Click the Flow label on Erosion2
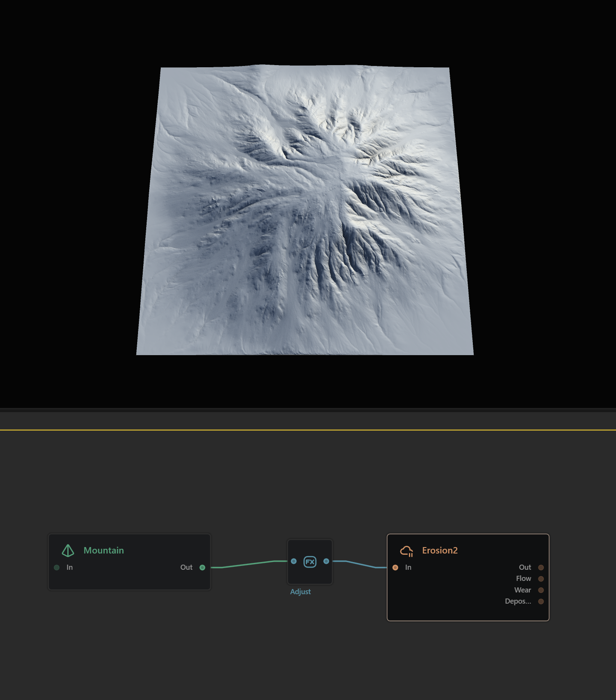 click(523, 579)
